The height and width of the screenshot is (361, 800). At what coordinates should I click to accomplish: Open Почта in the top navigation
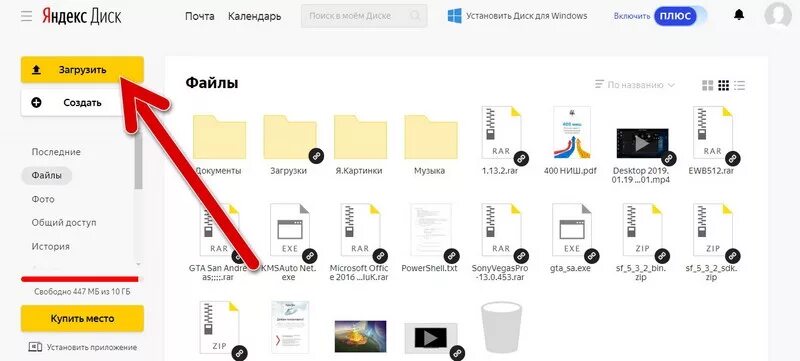(x=199, y=16)
